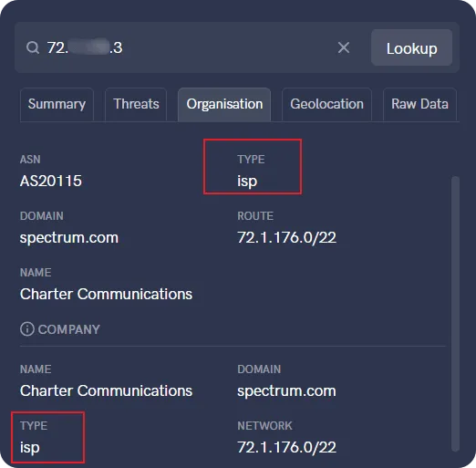Click the spectrum.com domain under DOMAIN
Image resolution: width=476 pixels, height=468 pixels.
tap(69, 238)
